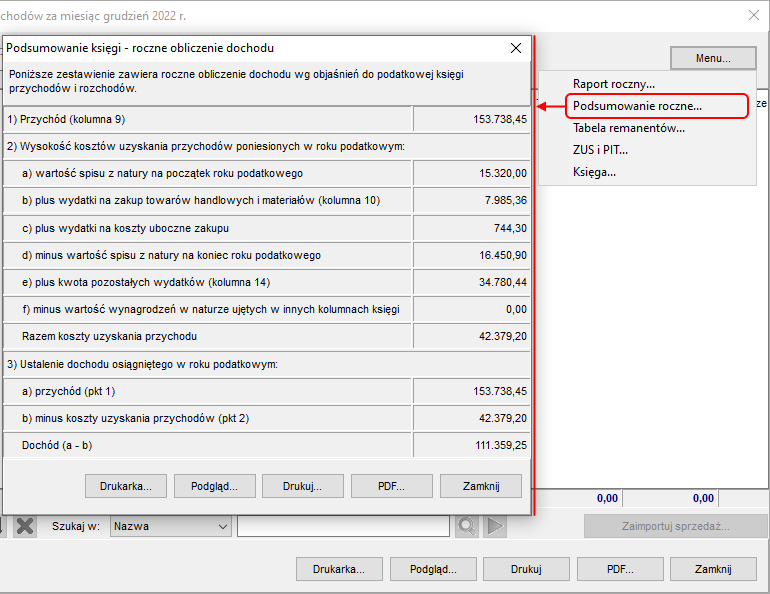Click b) plus wydatki na zakup towarów label
This screenshot has height=594, width=770.
coord(201,200)
